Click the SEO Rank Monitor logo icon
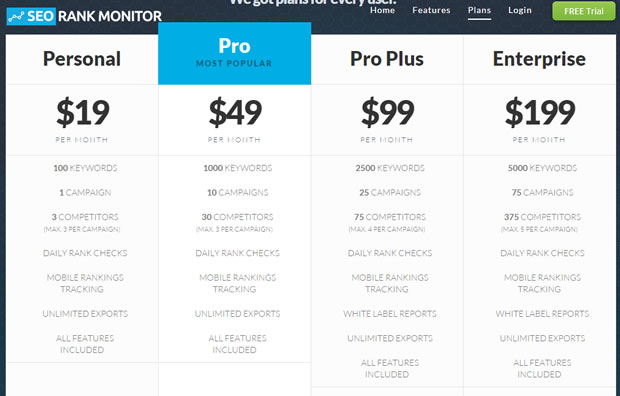The width and height of the screenshot is (620, 396). click(16, 16)
